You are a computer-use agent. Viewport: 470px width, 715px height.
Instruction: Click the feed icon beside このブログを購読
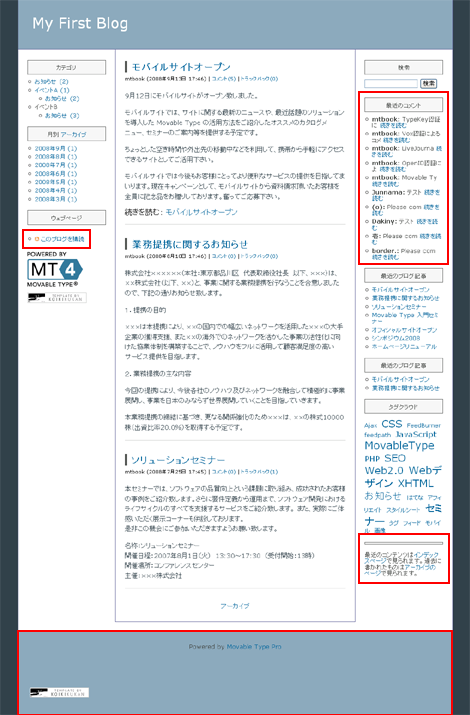[37, 239]
